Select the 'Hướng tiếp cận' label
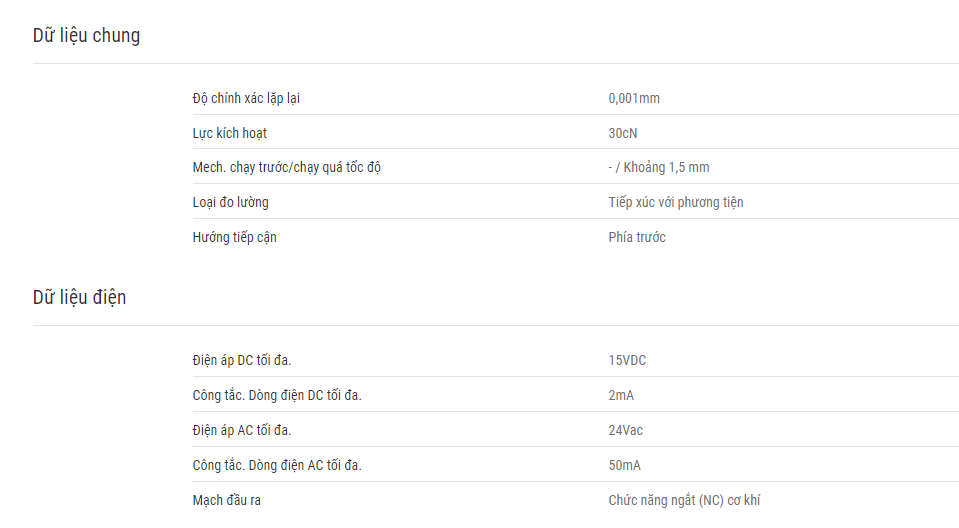 tap(234, 237)
